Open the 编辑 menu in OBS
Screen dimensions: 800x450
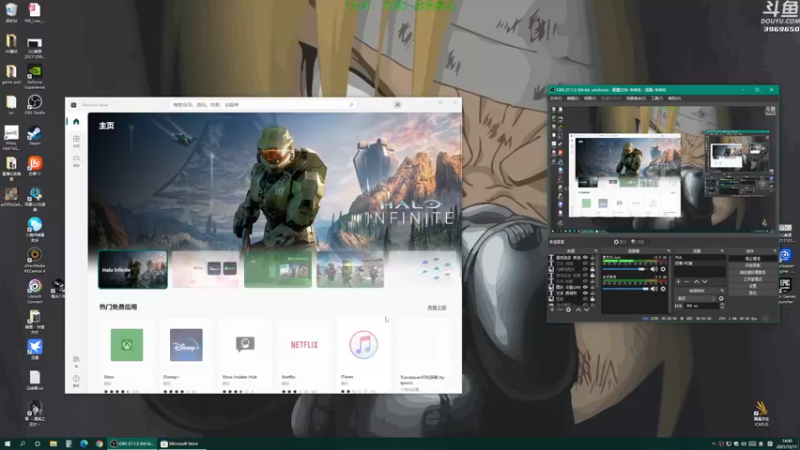coord(572,98)
